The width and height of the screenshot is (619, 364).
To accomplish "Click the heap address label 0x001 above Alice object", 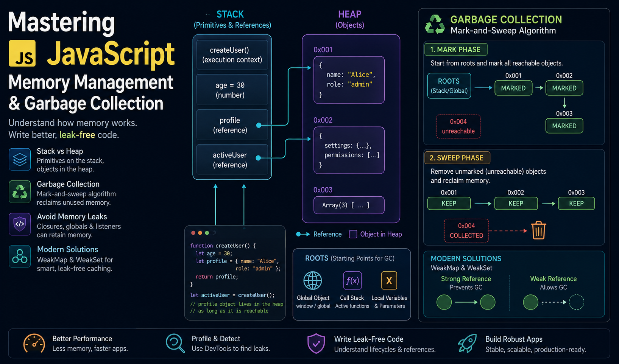I will click(323, 50).
